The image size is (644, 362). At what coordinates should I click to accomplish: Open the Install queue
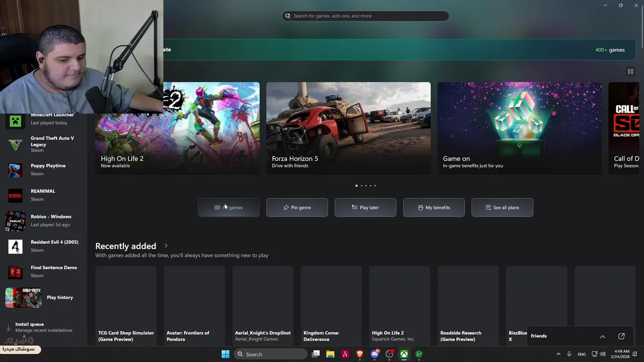43,327
